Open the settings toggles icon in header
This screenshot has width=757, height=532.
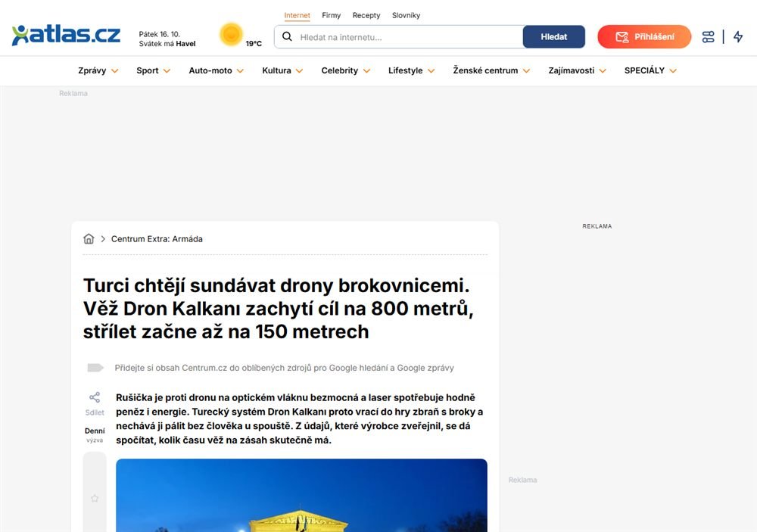point(708,36)
